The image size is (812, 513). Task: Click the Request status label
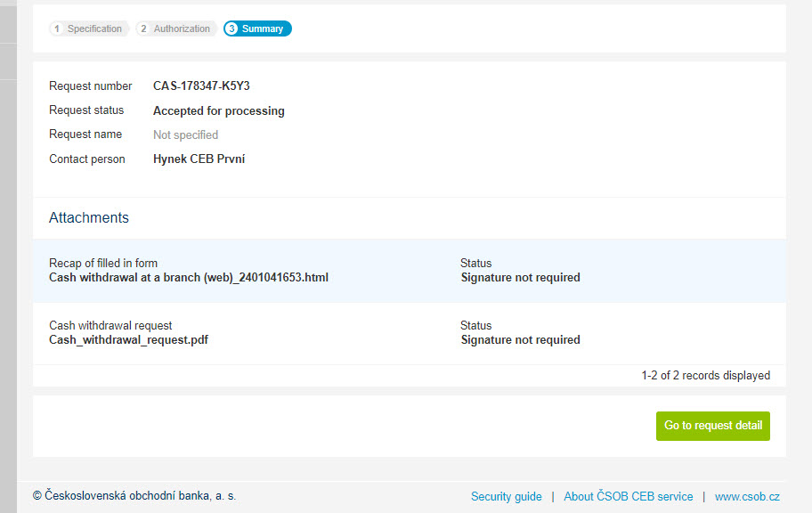[86, 110]
